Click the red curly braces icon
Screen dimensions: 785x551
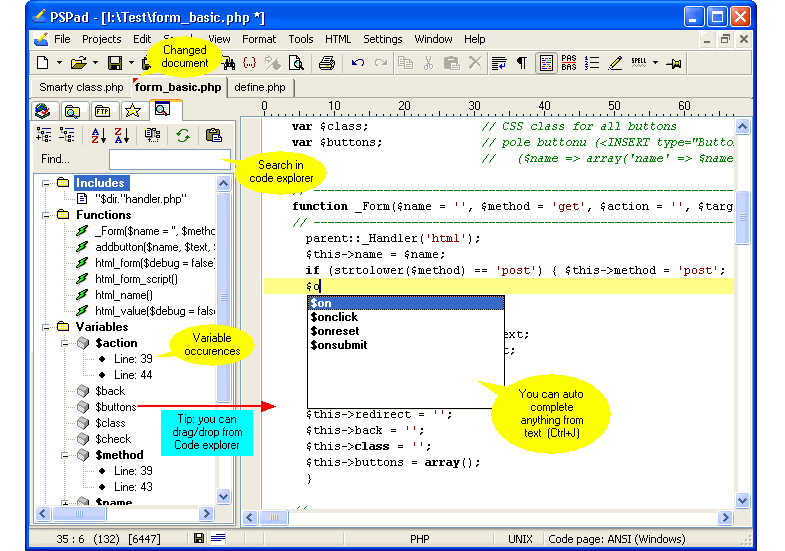coord(249,63)
